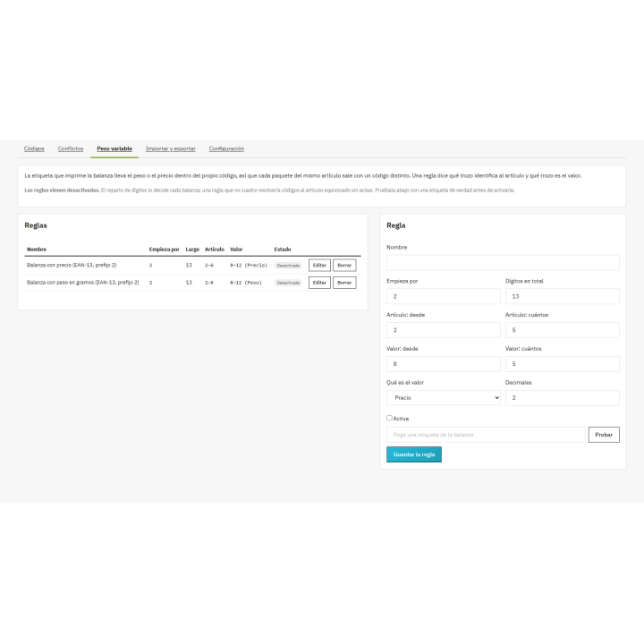Image resolution: width=644 pixels, height=644 pixels.
Task: Click Desactivada badge of Balanza con precio
Action: (288, 266)
